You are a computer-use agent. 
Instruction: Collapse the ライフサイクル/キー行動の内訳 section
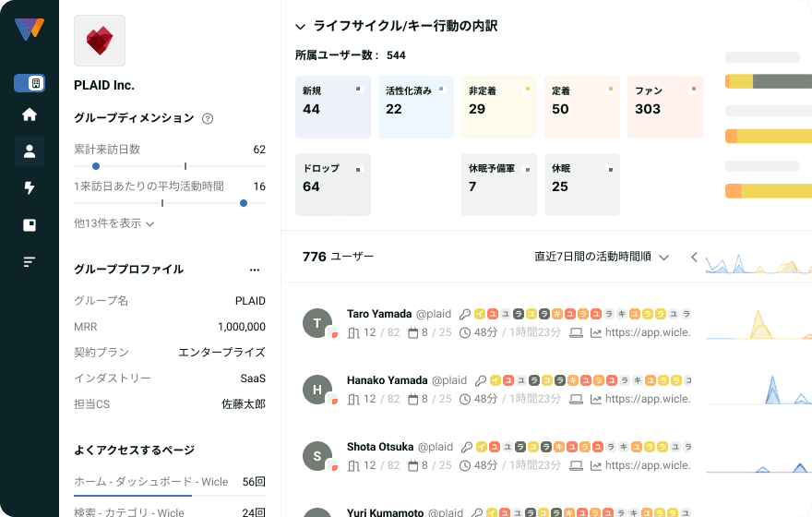300,27
